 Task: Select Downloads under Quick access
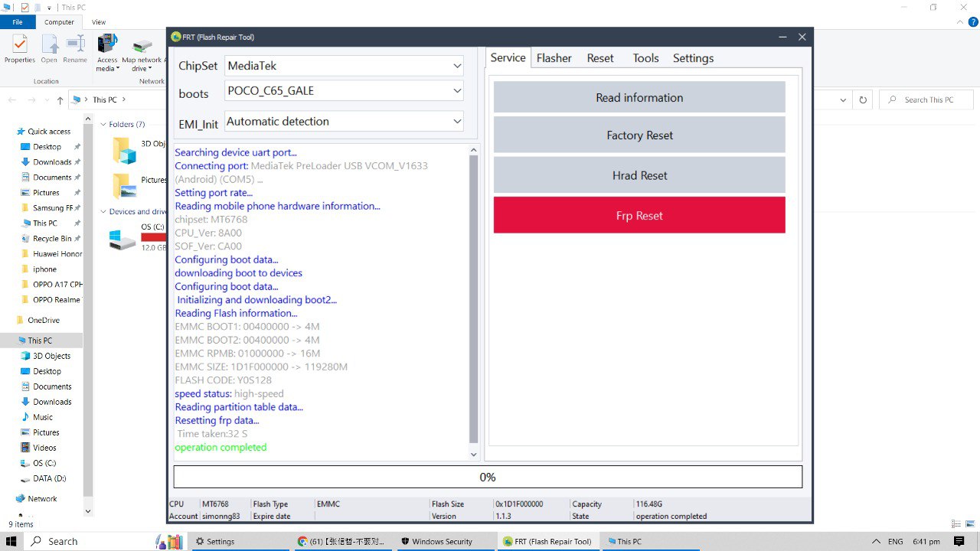pos(51,162)
